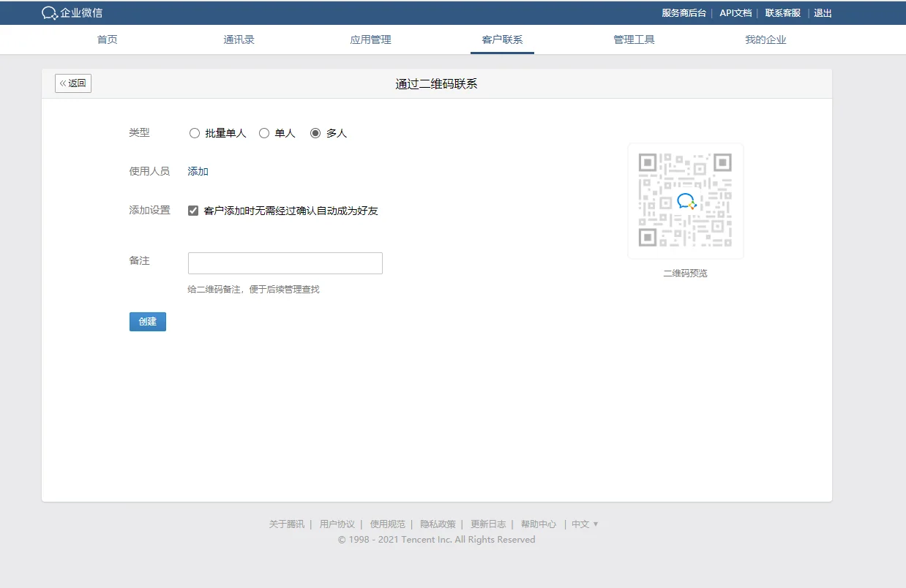The image size is (906, 588).
Task: Go to the 首页 tab
Action: pyautogui.click(x=108, y=39)
